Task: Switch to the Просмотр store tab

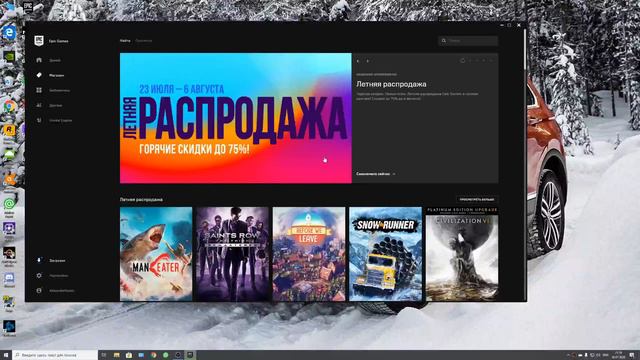Action: [144, 41]
